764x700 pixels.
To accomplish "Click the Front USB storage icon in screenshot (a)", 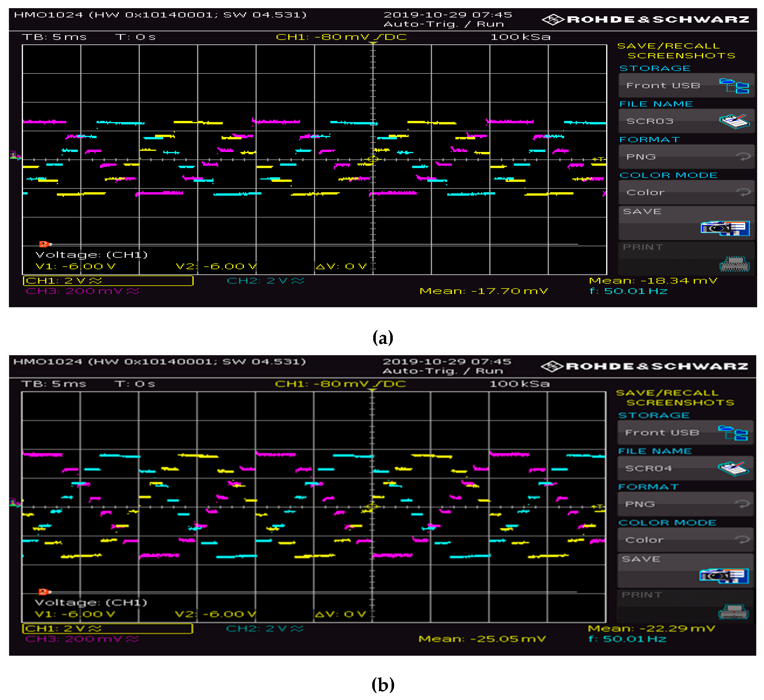I will click(734, 86).
